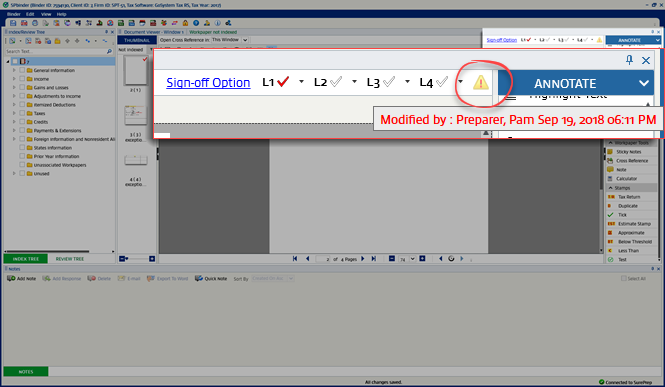This screenshot has height=387, width=665.
Task: Go to the previous page
Action: [307, 259]
